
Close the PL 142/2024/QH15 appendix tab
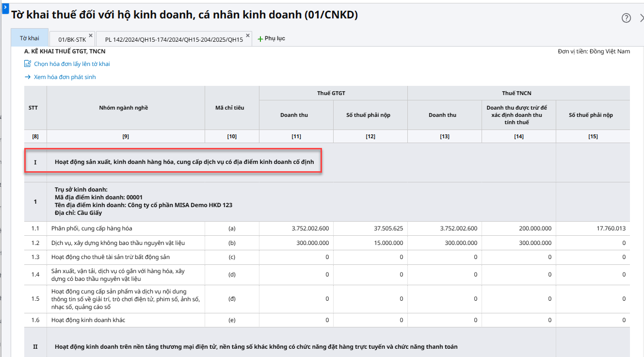pyautogui.click(x=248, y=35)
